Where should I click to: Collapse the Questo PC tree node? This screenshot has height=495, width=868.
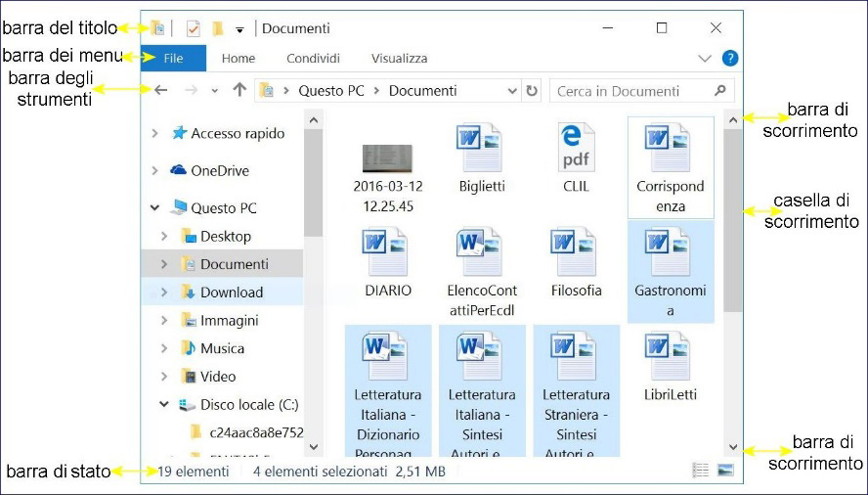tap(154, 208)
